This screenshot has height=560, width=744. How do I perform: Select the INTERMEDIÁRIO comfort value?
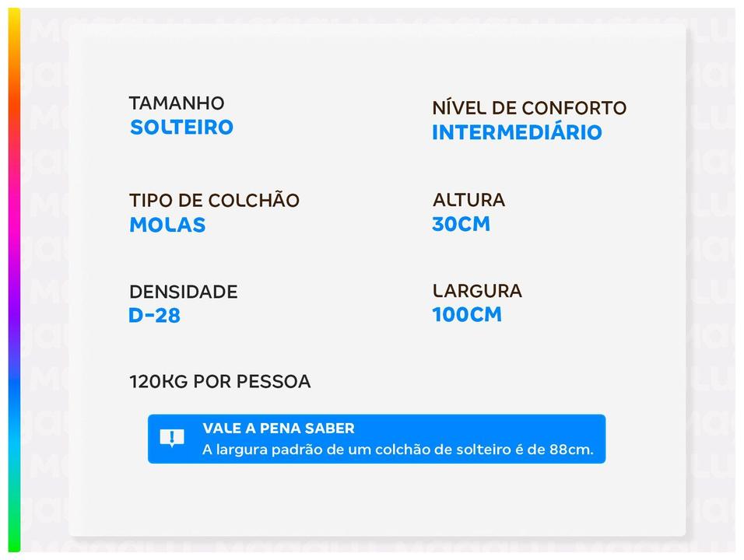coord(517,132)
